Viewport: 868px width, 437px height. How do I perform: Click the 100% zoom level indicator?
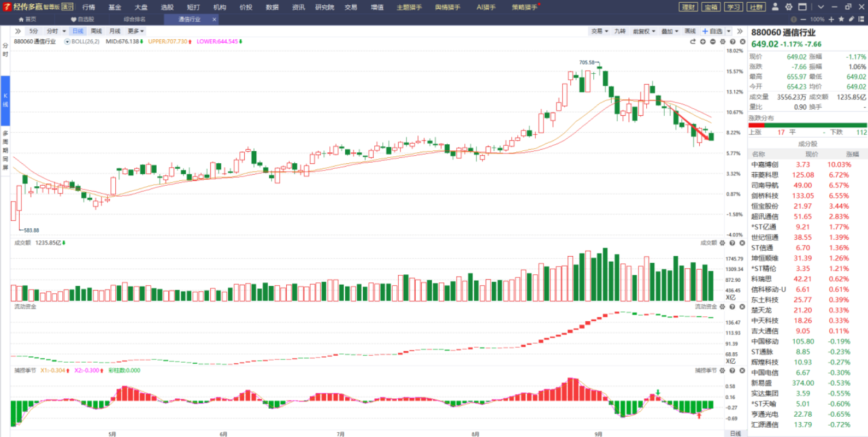pyautogui.click(x=817, y=19)
